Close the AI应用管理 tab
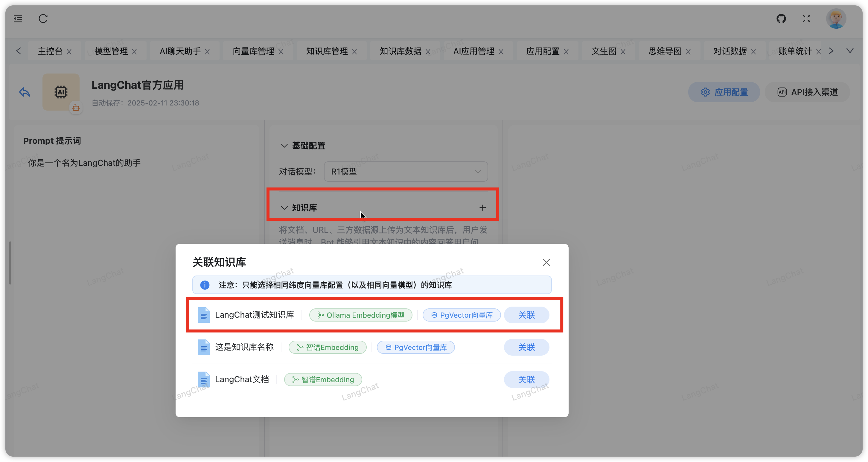This screenshot has height=462, width=868. [501, 51]
